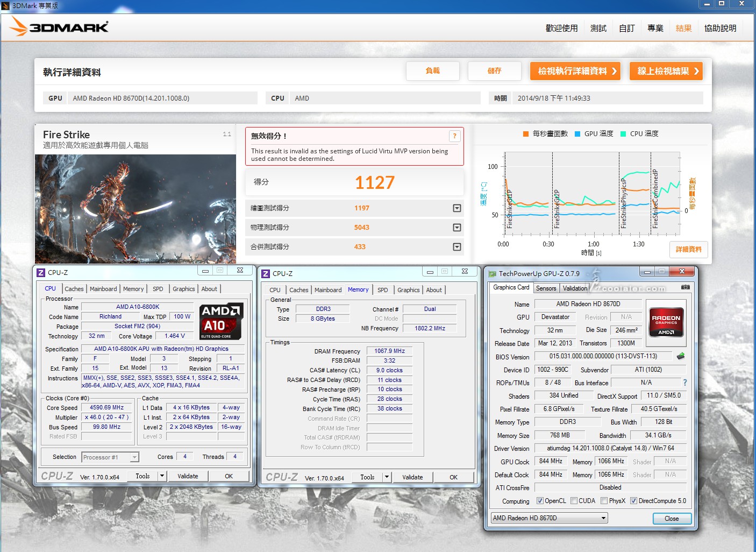This screenshot has height=552, width=756.
Task: Click OK in the CPU-Z Memory window
Action: 454,477
